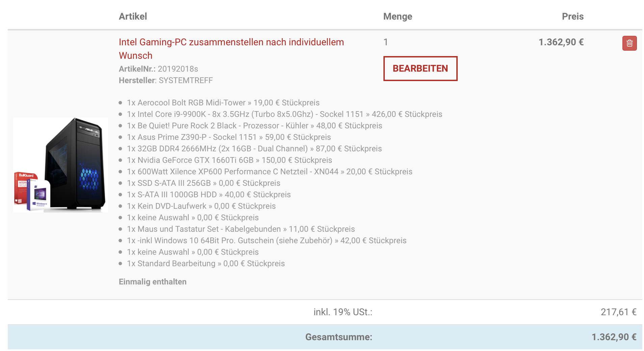The image size is (644, 351).
Task: Click the quantity value 1 under Menge
Action: tap(386, 42)
